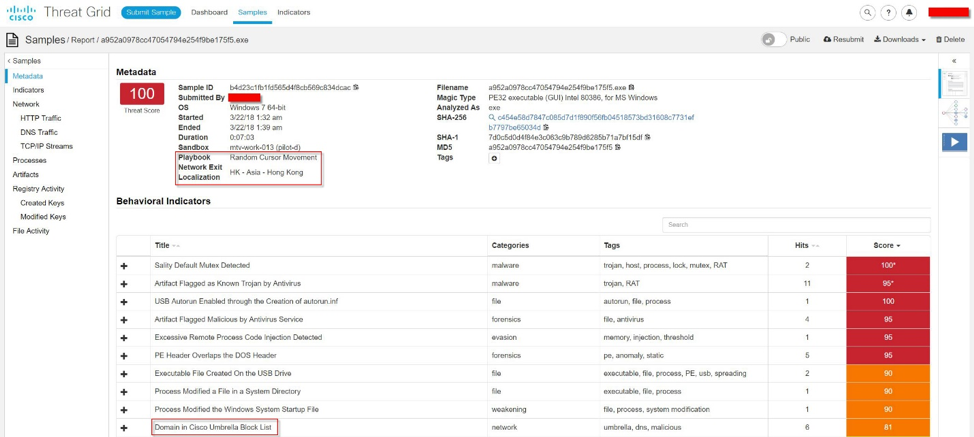Click the blue play button on right panel
974x437 pixels.
point(954,142)
